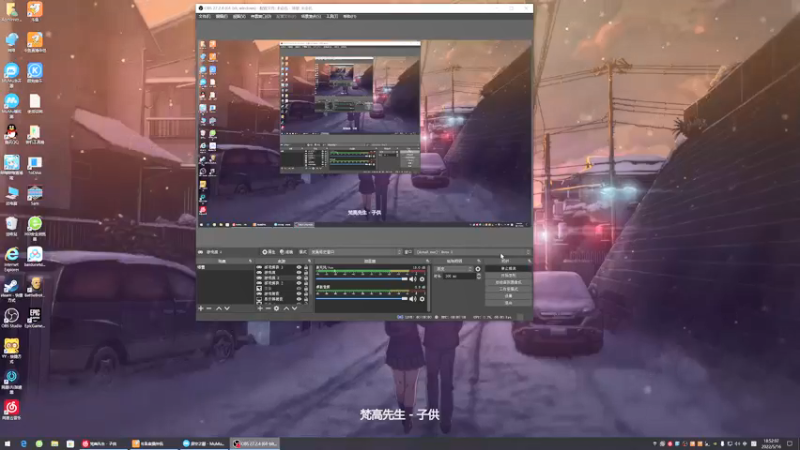Click the transition duration input field

pos(460,276)
